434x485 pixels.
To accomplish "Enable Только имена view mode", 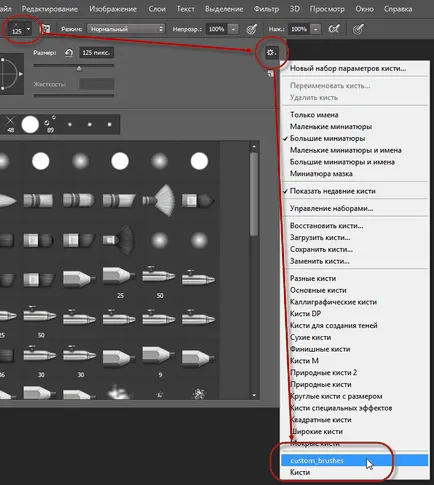I will pos(314,115).
